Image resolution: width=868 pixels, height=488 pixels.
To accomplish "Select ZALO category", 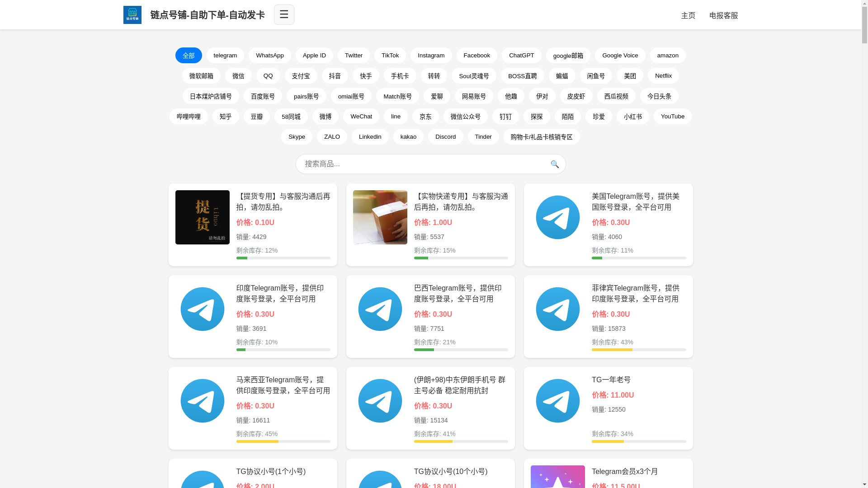I will click(332, 136).
